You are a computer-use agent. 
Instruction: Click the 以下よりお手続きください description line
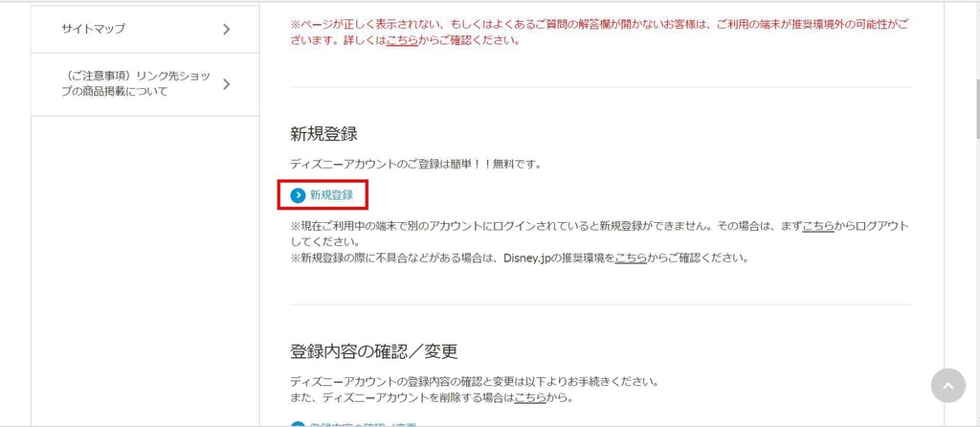click(475, 381)
